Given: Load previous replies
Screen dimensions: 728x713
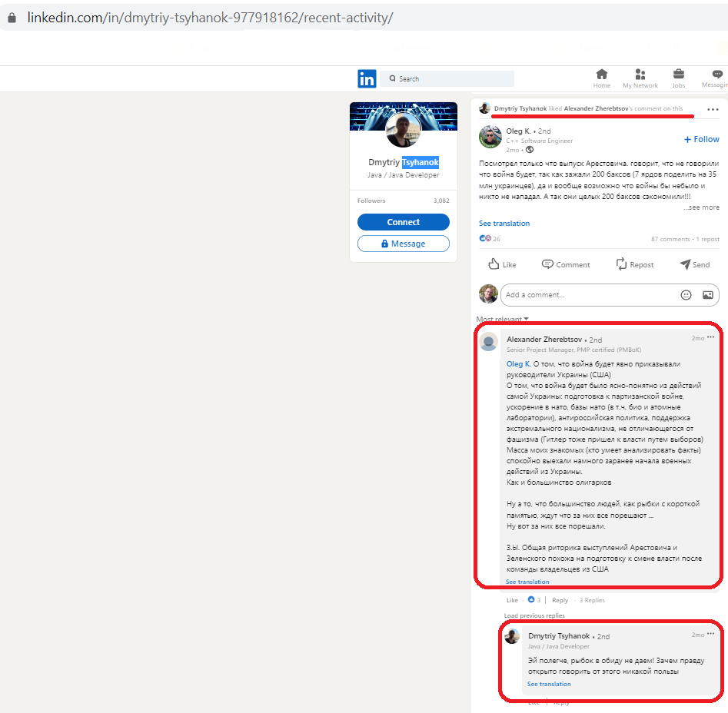Looking at the screenshot, I should click(x=534, y=615).
